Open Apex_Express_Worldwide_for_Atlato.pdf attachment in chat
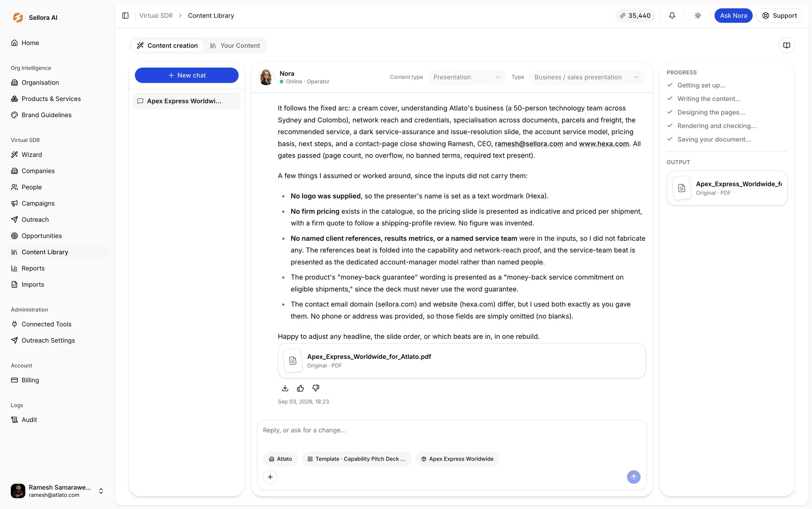Screen dimensions: 812x509 tap(462, 361)
